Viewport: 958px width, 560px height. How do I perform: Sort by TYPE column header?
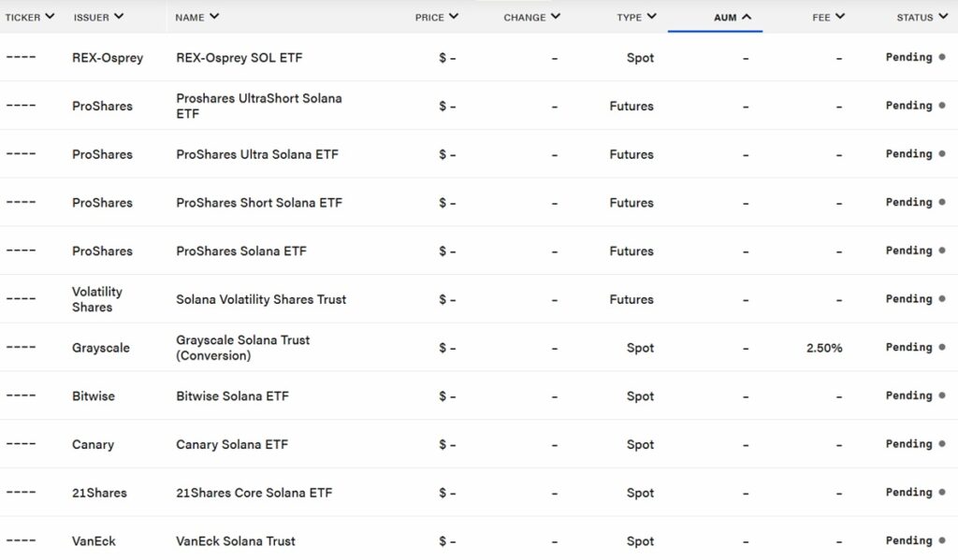[x=636, y=17]
